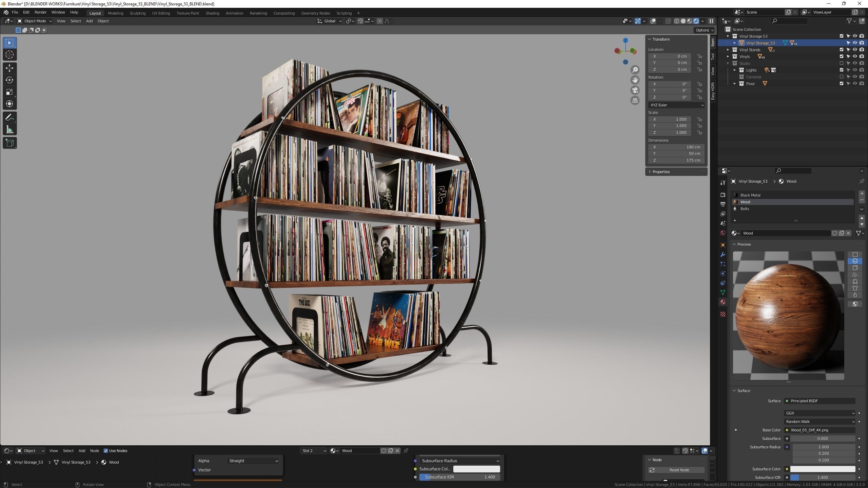Click the Principled BSDF surface shader button
This screenshot has width=868, height=488.
click(820, 401)
